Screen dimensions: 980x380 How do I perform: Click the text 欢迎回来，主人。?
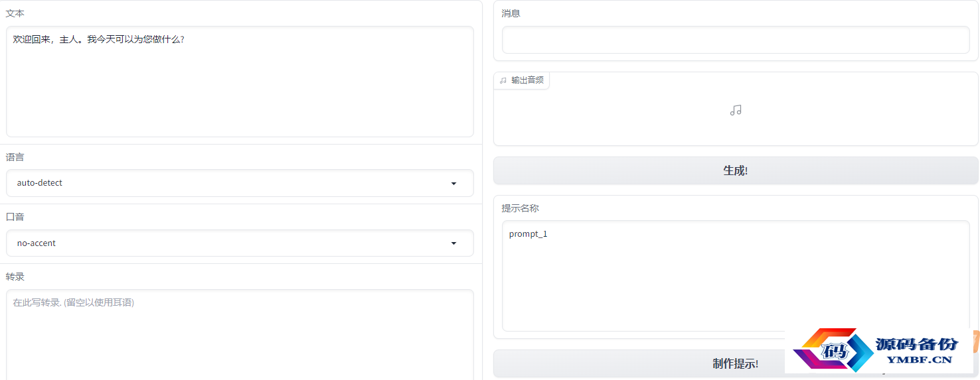tap(48, 40)
